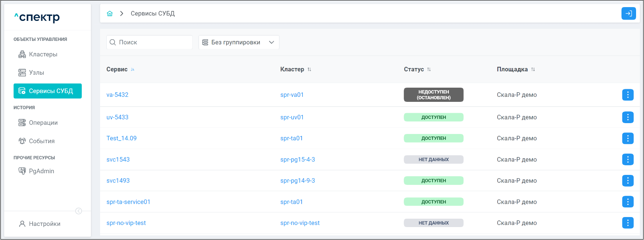
Task: Click the logout icon button top right
Action: click(x=629, y=14)
